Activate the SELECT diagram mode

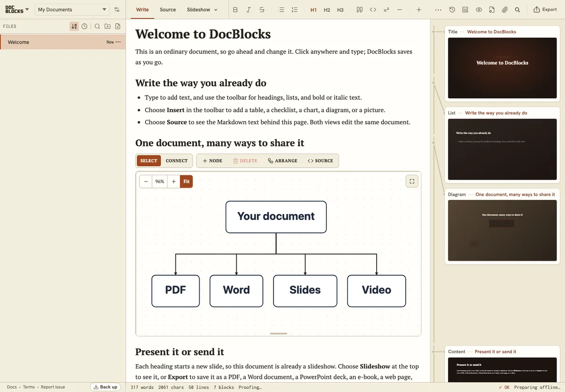click(149, 160)
